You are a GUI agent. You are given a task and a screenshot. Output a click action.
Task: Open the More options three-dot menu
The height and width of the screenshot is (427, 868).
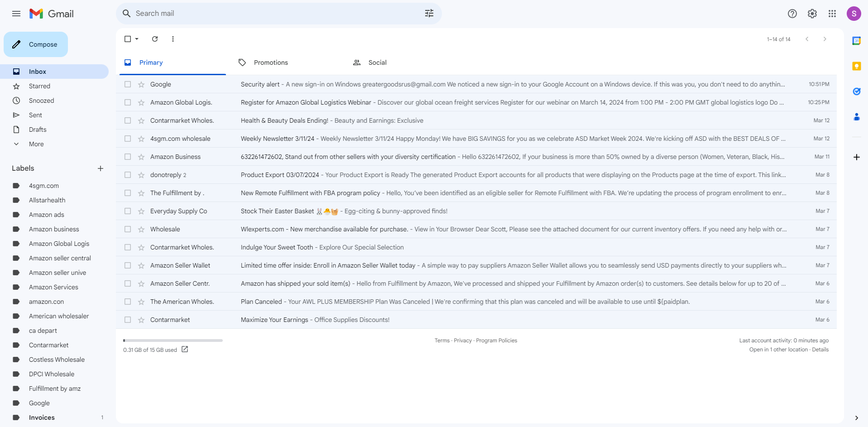173,39
